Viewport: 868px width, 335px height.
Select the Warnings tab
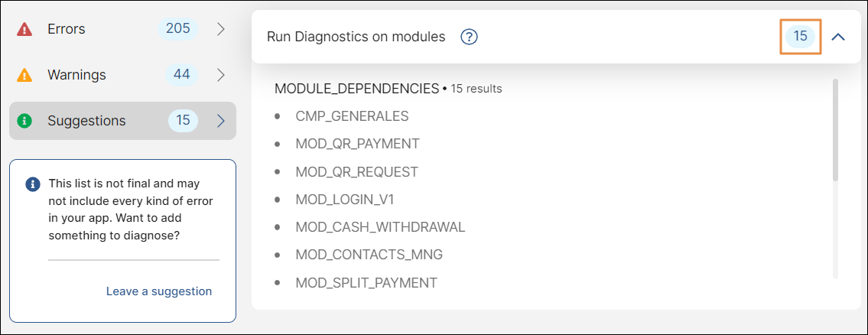point(76,75)
